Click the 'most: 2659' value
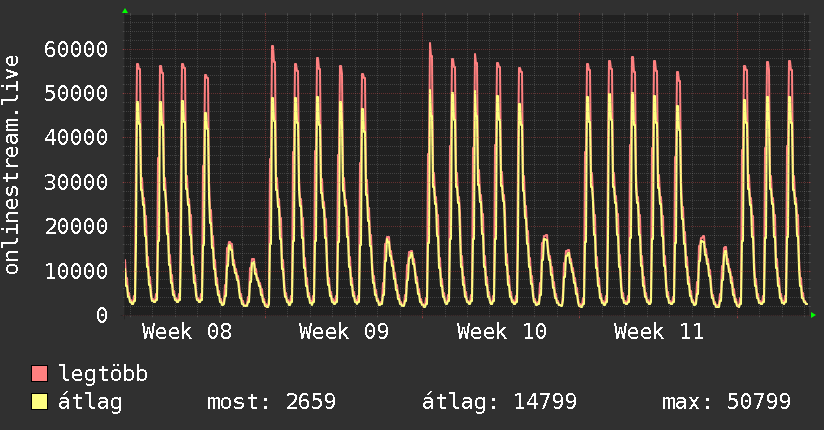 pyautogui.click(x=271, y=402)
